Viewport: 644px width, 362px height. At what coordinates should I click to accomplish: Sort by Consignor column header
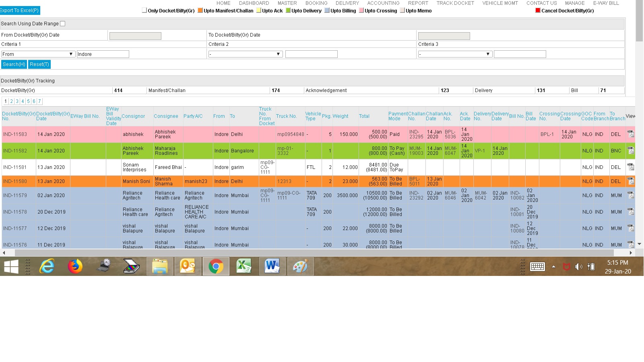click(133, 116)
